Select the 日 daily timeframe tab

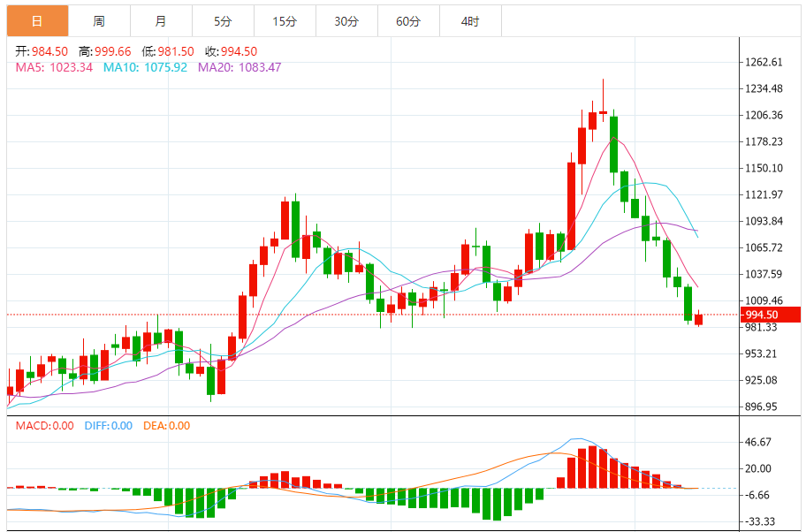click(x=37, y=21)
